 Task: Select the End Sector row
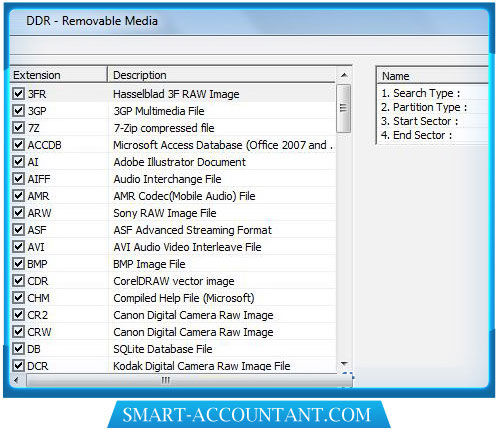(x=433, y=135)
